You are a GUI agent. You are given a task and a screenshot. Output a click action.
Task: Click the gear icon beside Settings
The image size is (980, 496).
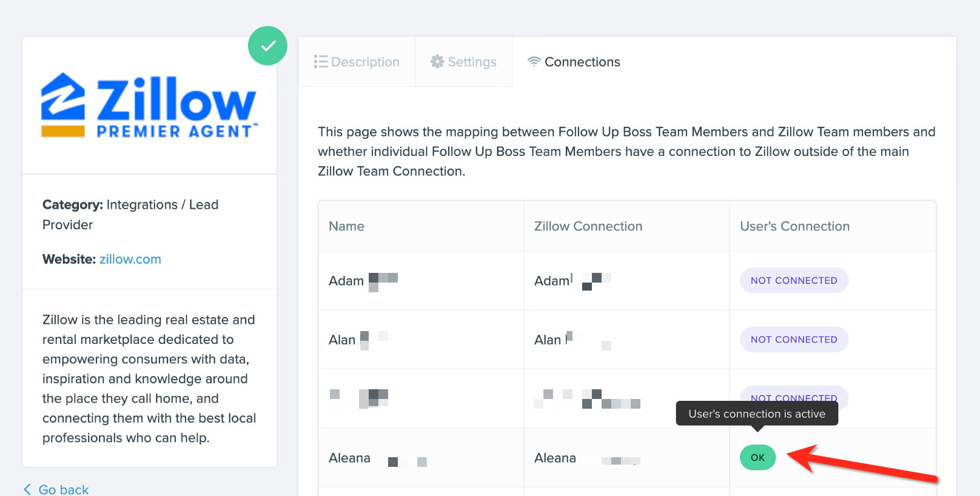click(437, 61)
